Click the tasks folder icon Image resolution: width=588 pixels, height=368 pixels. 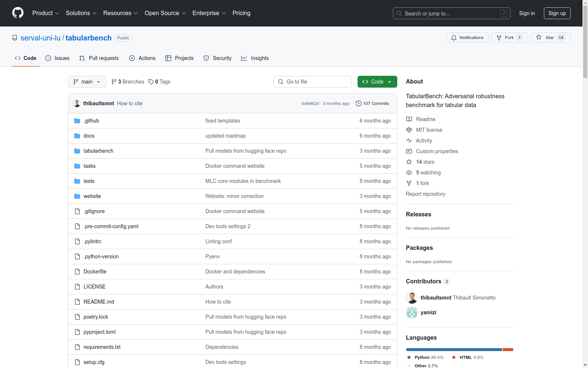[77, 166]
